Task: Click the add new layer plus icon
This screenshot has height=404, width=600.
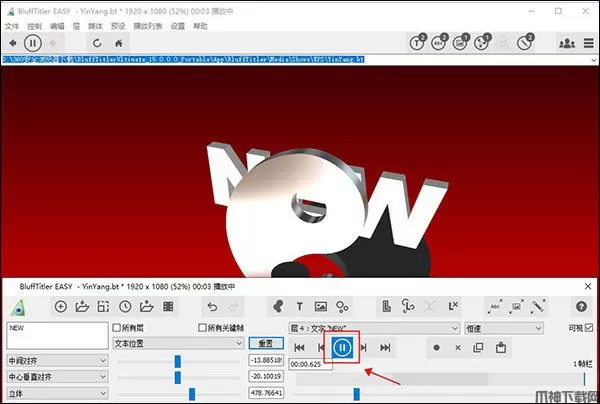Action: pos(61,306)
